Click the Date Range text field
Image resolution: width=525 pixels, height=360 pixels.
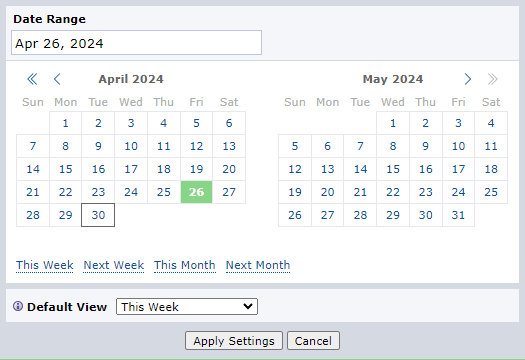point(136,43)
